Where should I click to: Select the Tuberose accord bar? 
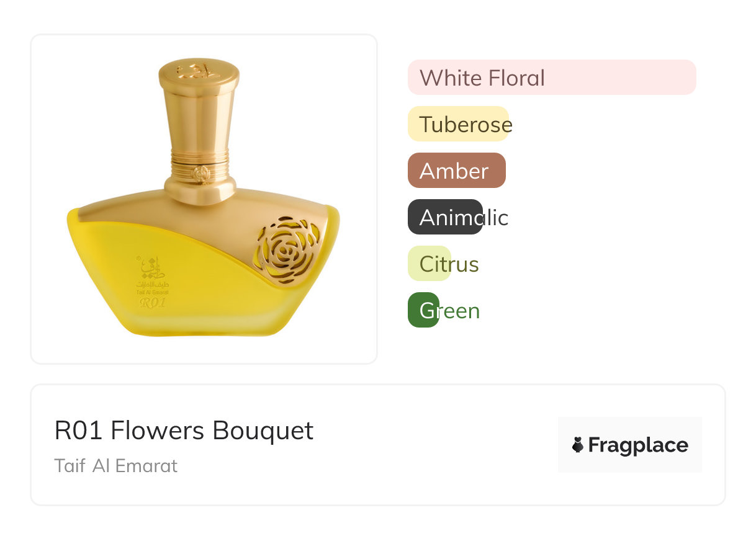459,124
